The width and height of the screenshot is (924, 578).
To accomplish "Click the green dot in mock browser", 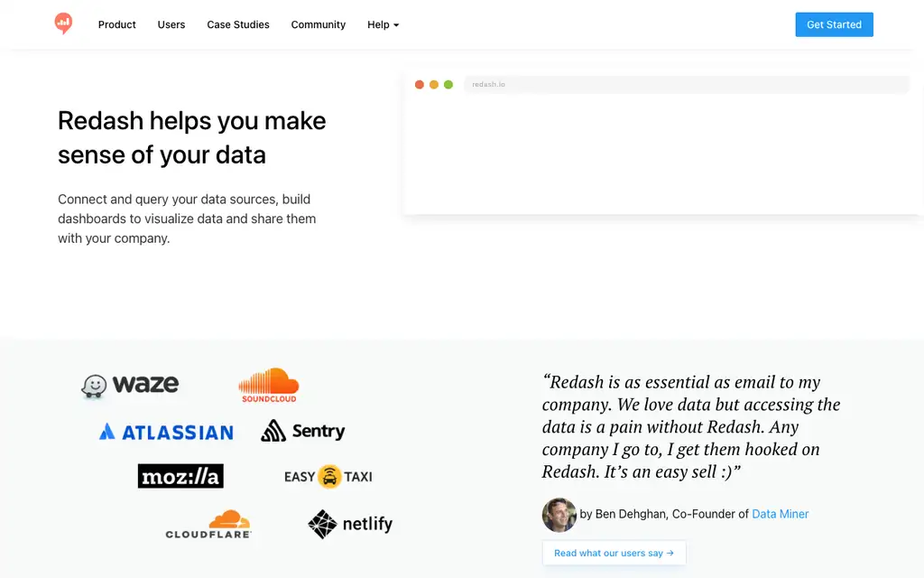I will click(x=448, y=84).
